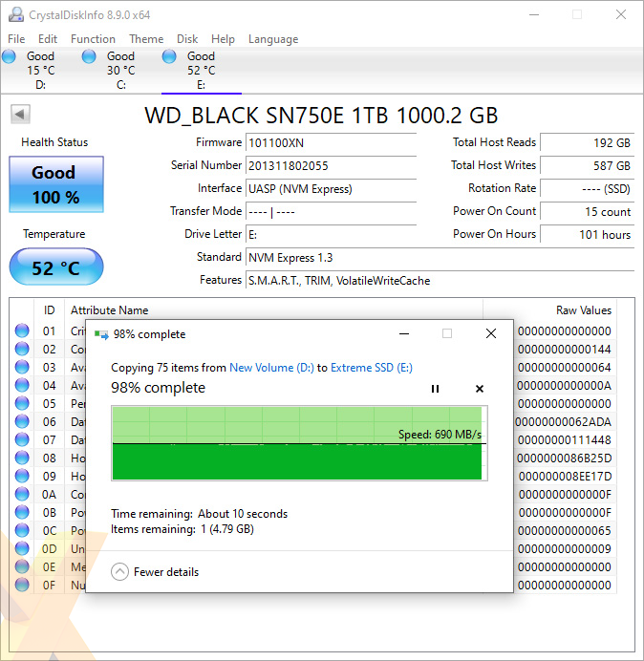Pause the file copy operation
This screenshot has height=661, width=644.
tap(436, 389)
